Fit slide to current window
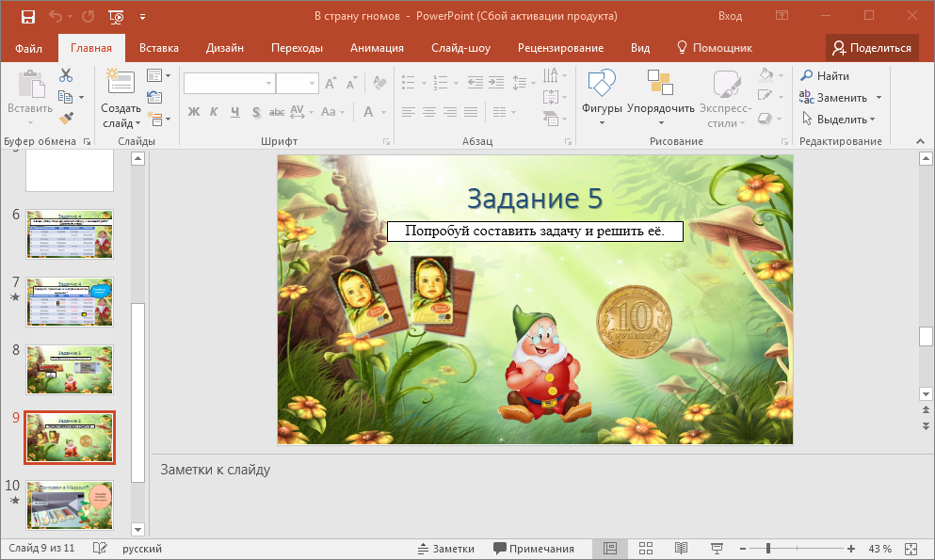 911,549
